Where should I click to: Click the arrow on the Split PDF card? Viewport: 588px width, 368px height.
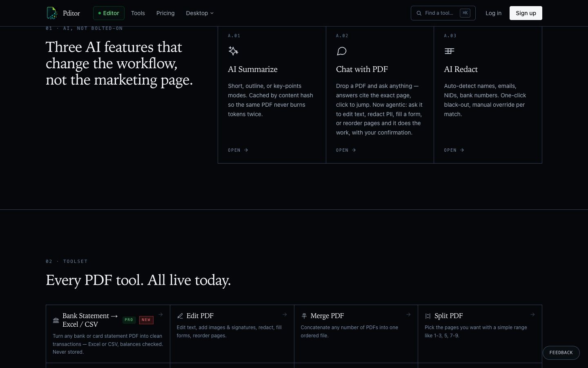pos(532,314)
